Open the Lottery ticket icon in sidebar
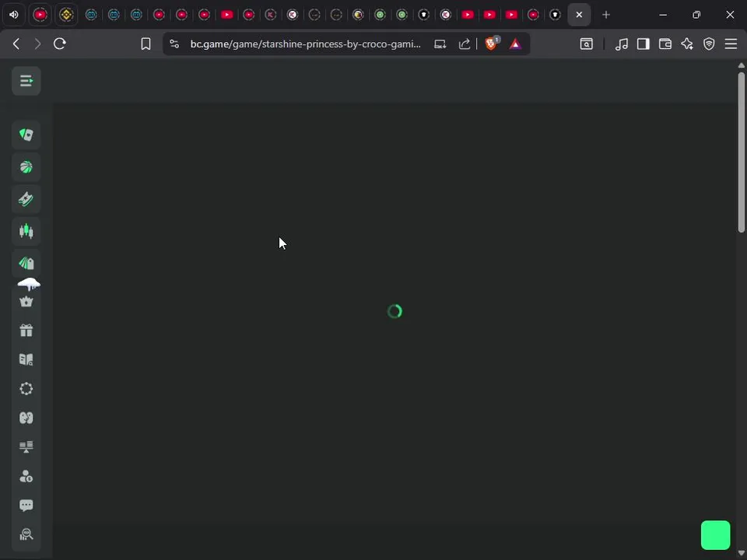The height and width of the screenshot is (560, 747). point(26,199)
